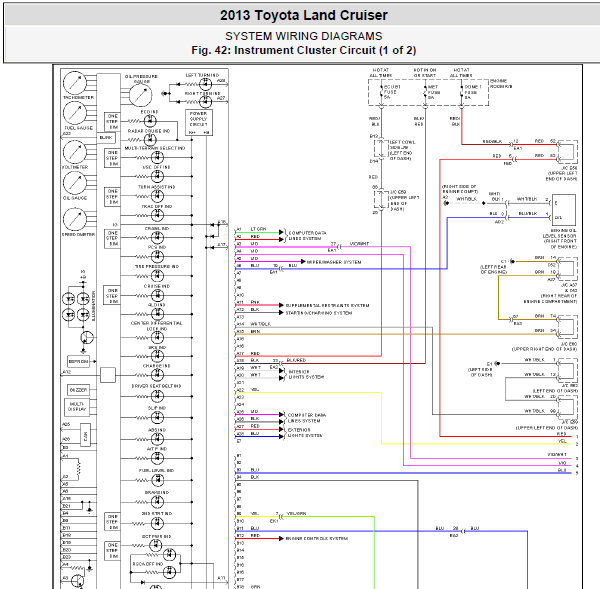
Task: Click the engine oil level sensor box
Action: pos(564,210)
